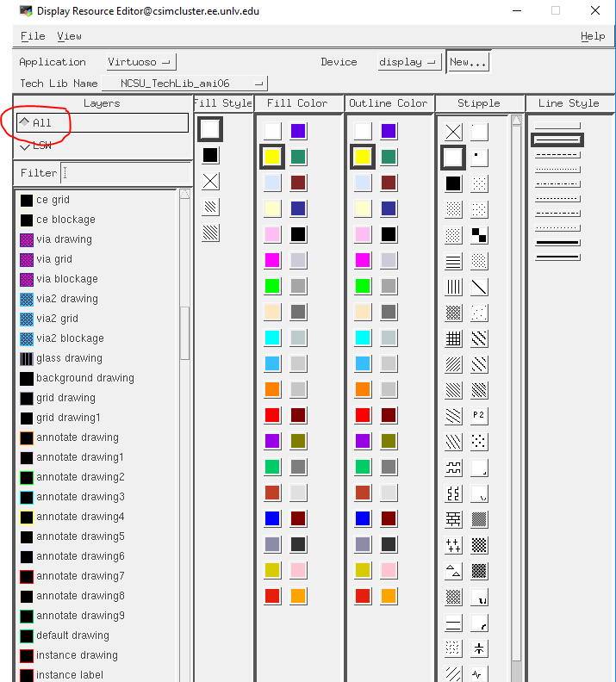The width and height of the screenshot is (616, 682).
Task: Select the thin top line style
Action: 557,125
